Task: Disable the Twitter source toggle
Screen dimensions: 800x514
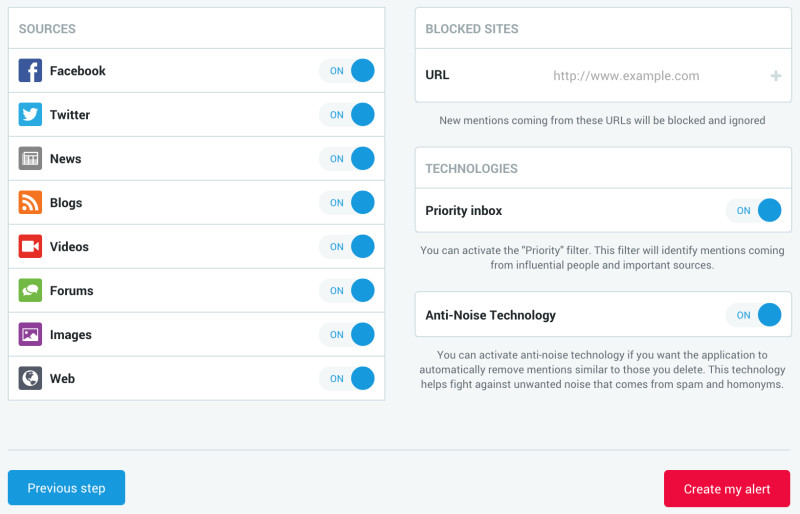Action: [x=347, y=114]
